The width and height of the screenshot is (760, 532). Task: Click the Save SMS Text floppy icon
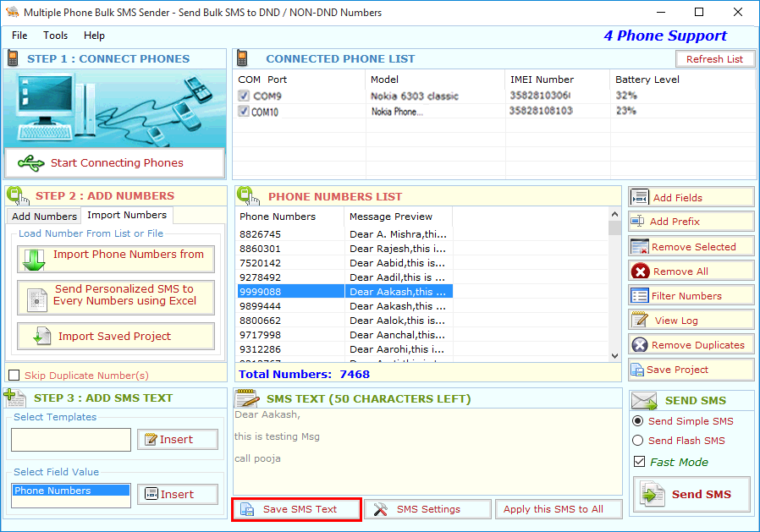[x=247, y=509]
